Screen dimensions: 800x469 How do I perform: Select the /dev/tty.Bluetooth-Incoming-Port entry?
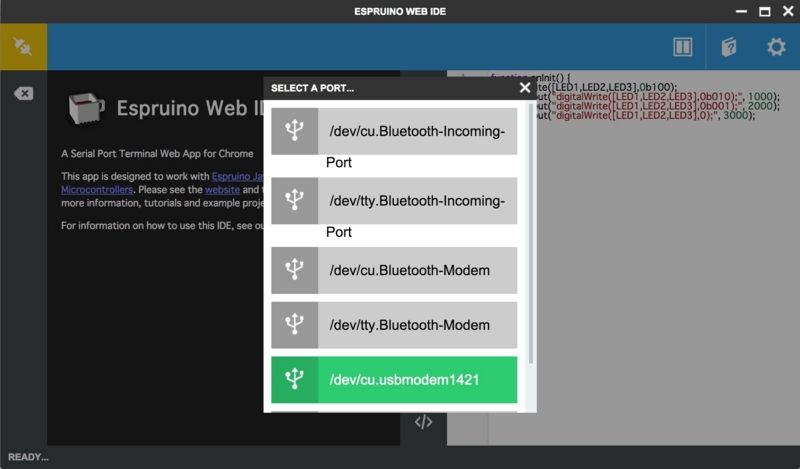click(x=394, y=201)
